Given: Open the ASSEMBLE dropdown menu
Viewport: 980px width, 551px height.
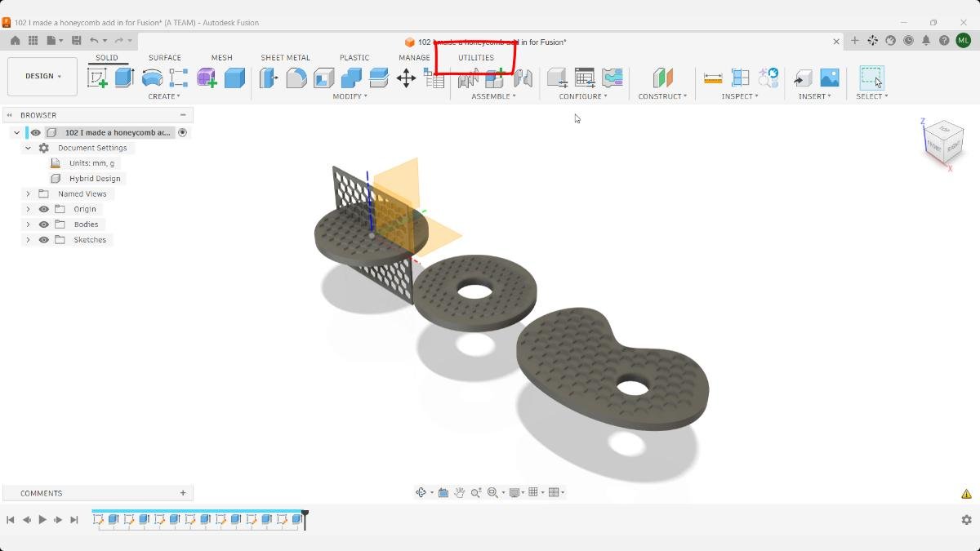Looking at the screenshot, I should click(494, 96).
